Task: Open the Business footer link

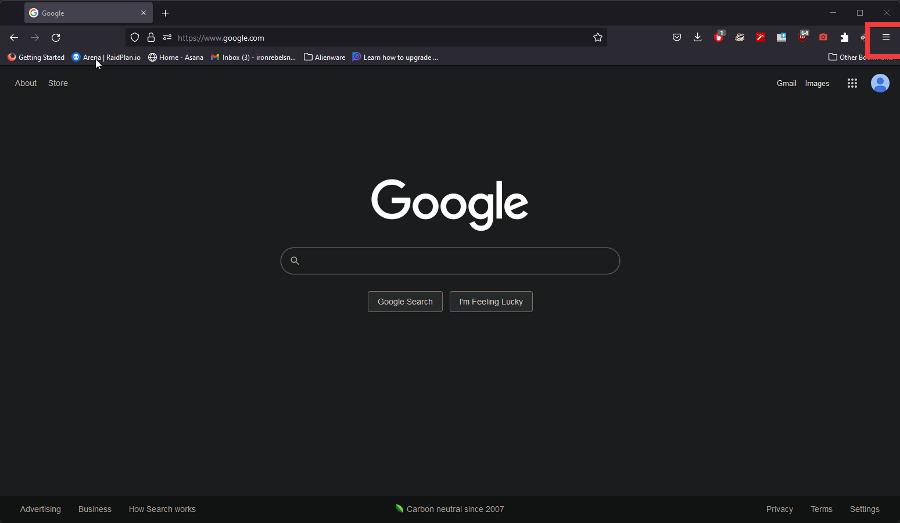Action: click(95, 509)
